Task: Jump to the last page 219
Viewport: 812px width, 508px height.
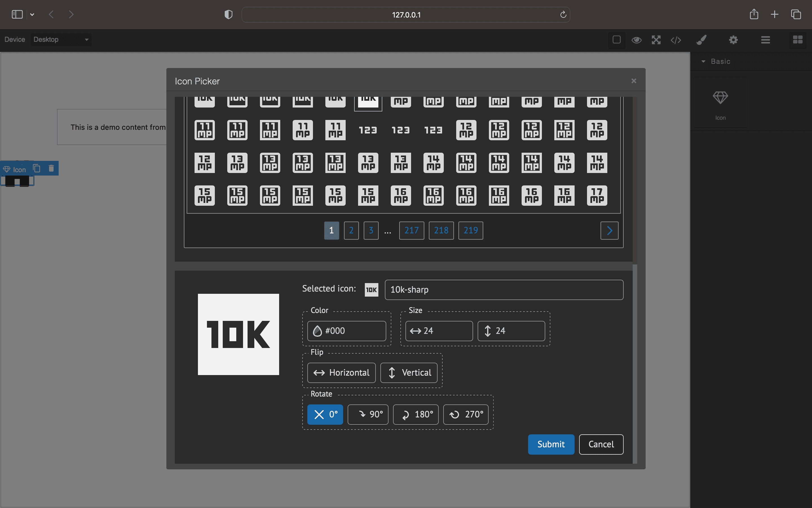Action: click(471, 231)
